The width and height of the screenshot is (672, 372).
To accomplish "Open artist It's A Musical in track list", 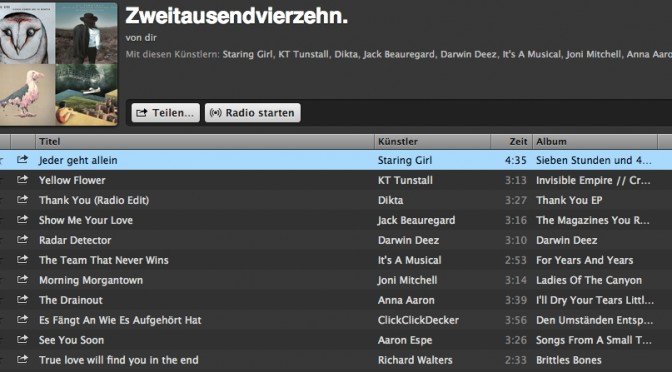I will click(x=409, y=260).
